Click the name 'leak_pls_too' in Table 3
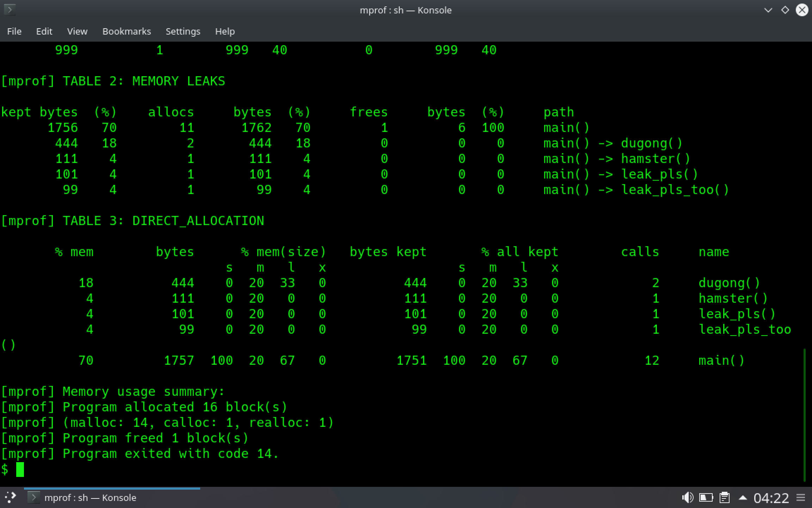Image resolution: width=812 pixels, height=508 pixels. 745,329
